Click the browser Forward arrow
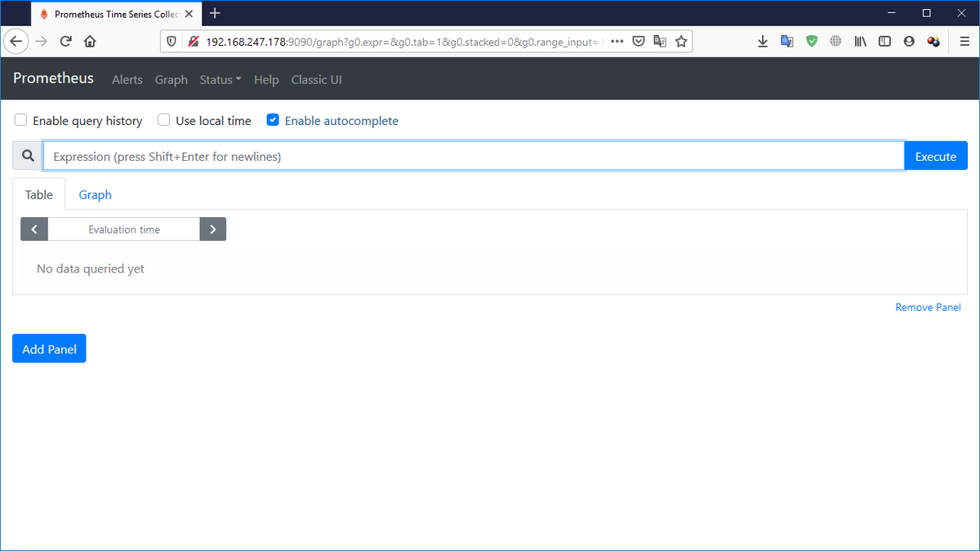980x551 pixels. 42,41
